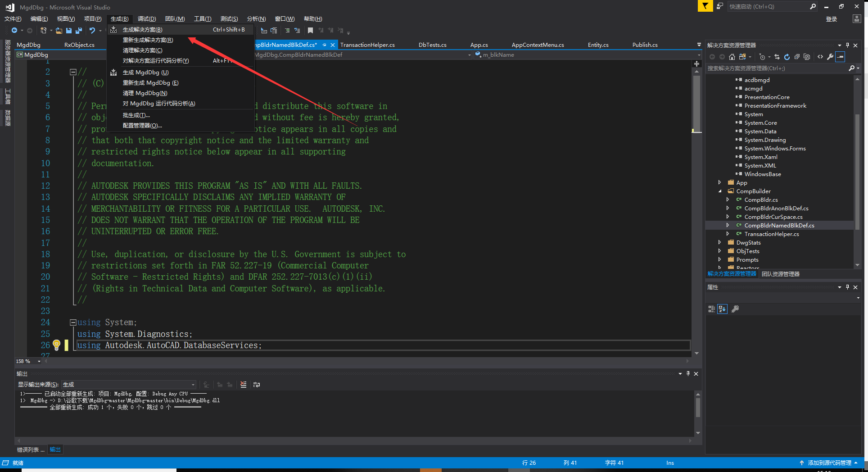The image size is (868, 472).
Task: Open the open-documents tab overflow dropdown
Action: point(699,45)
